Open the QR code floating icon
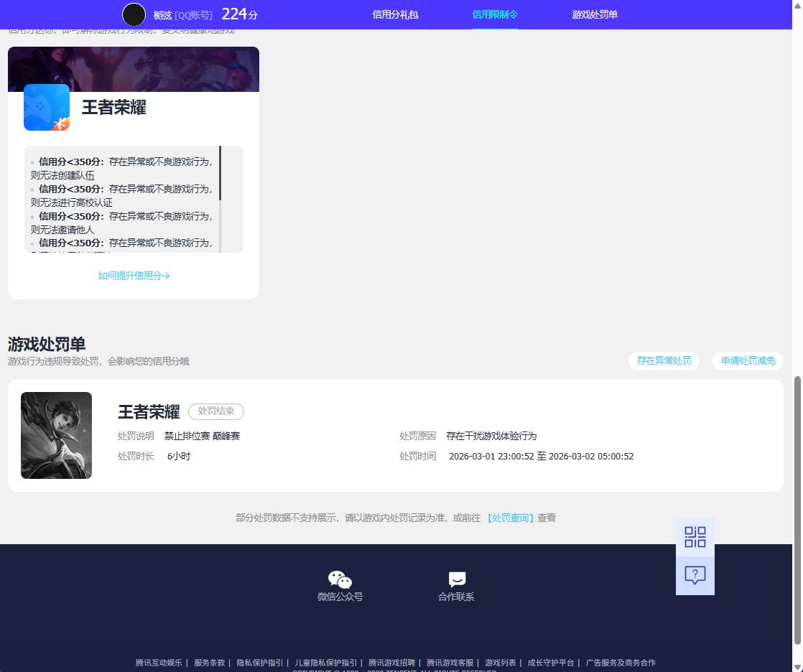 point(695,537)
